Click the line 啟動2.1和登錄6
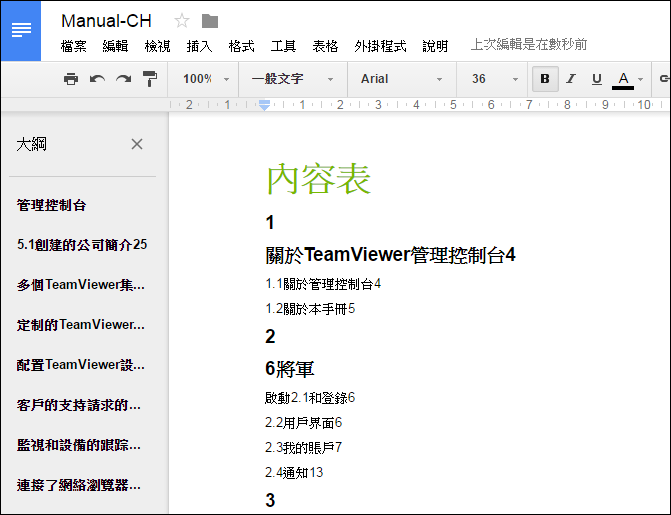 (x=310, y=398)
